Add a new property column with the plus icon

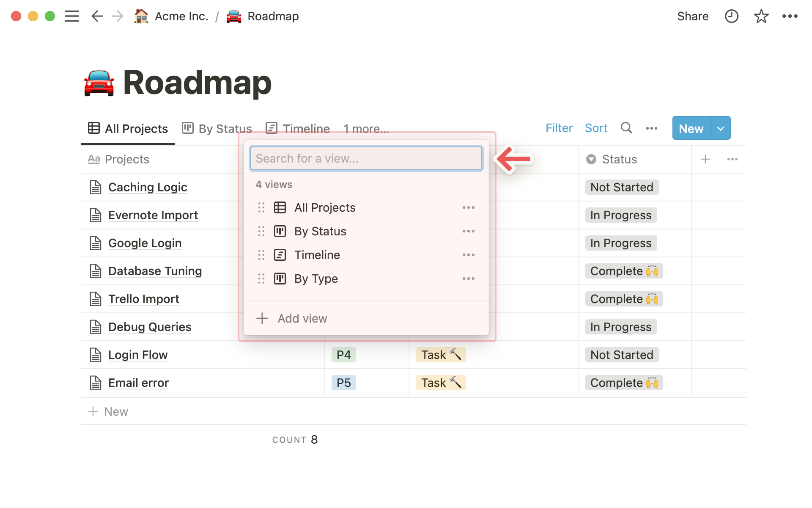click(x=705, y=159)
